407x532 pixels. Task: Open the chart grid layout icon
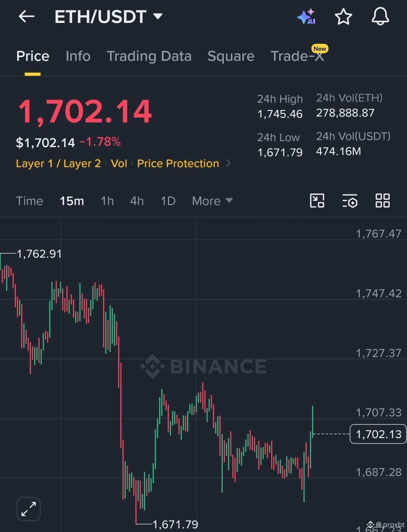pyautogui.click(x=383, y=201)
